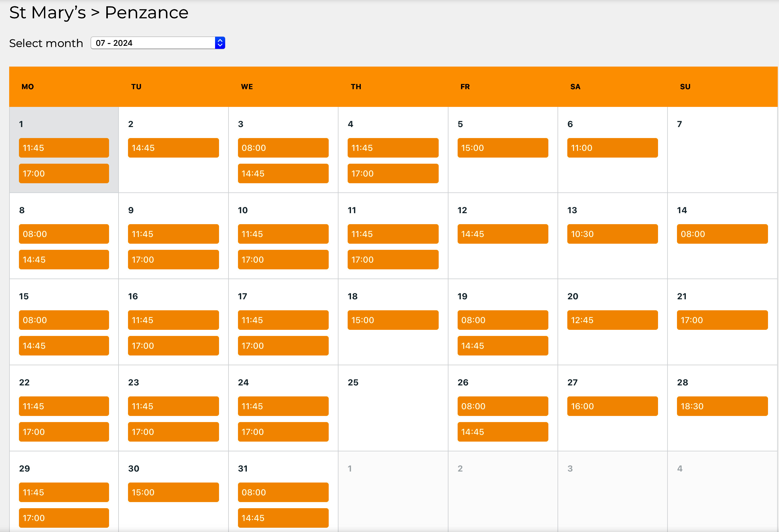Choose the 14:45 departure on July 2

point(173,148)
